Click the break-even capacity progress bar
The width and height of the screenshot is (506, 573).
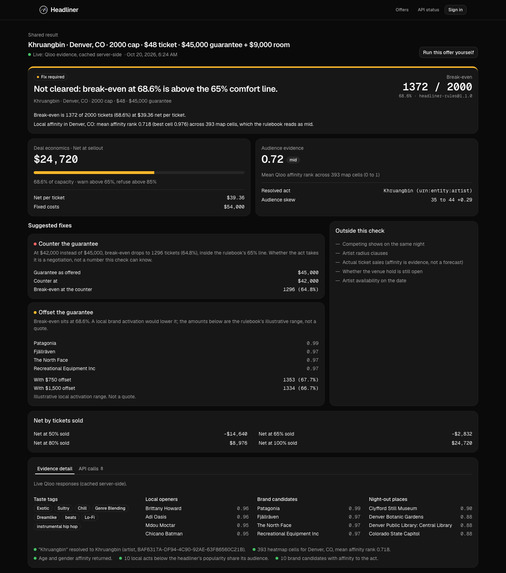pos(139,172)
